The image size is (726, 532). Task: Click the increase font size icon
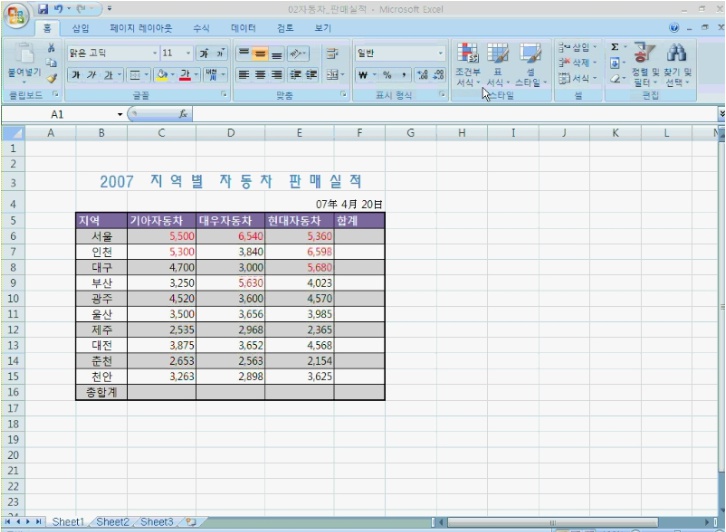[204, 53]
